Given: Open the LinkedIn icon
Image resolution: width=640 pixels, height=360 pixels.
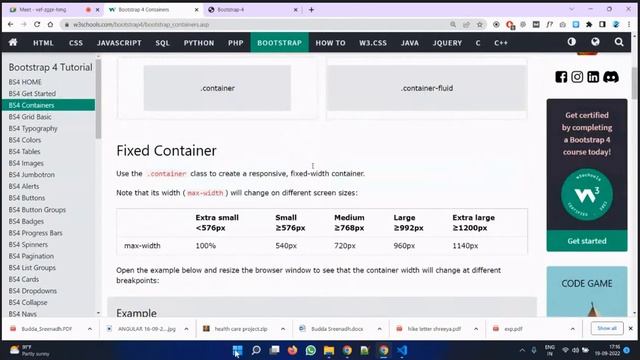Looking at the screenshot, I should [x=593, y=77].
